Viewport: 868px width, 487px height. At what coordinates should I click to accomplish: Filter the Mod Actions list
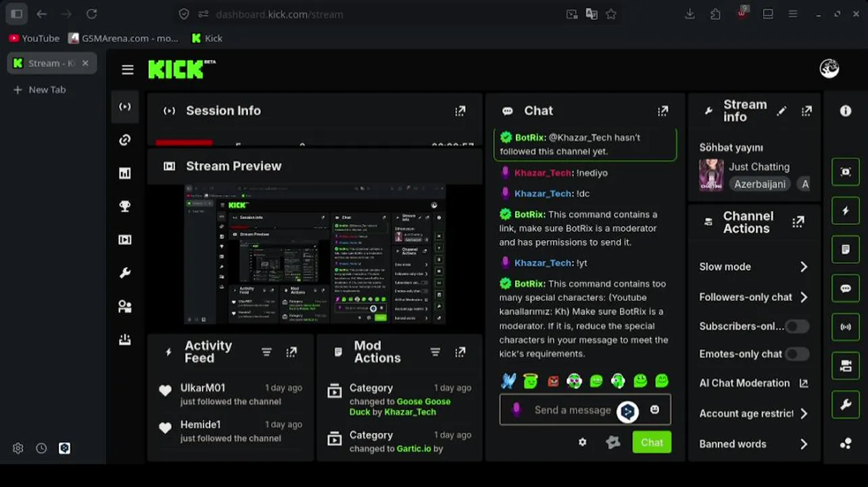point(435,352)
